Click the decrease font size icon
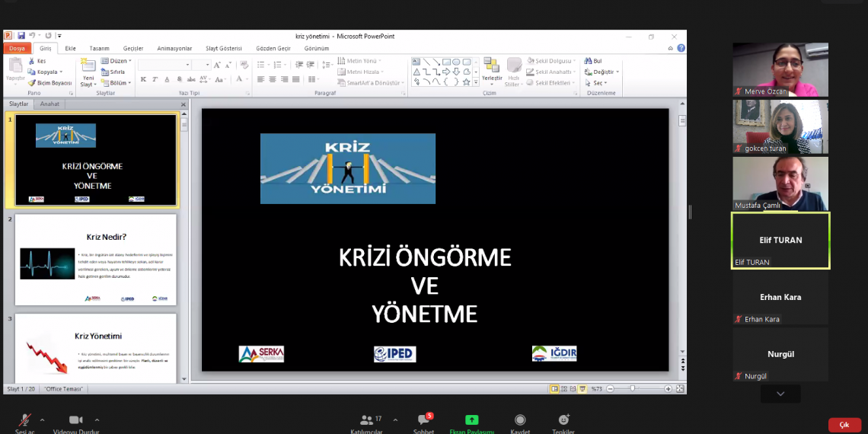The width and height of the screenshot is (868, 434). [x=228, y=65]
